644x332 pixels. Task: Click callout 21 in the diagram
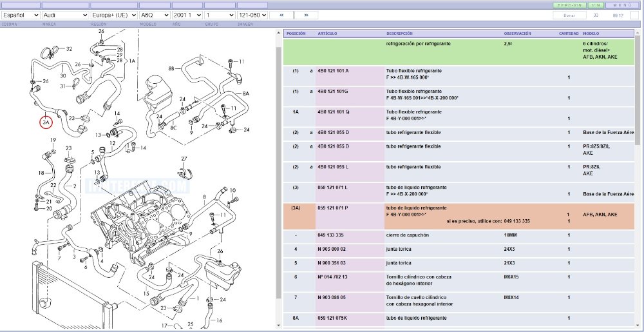(x=49, y=201)
